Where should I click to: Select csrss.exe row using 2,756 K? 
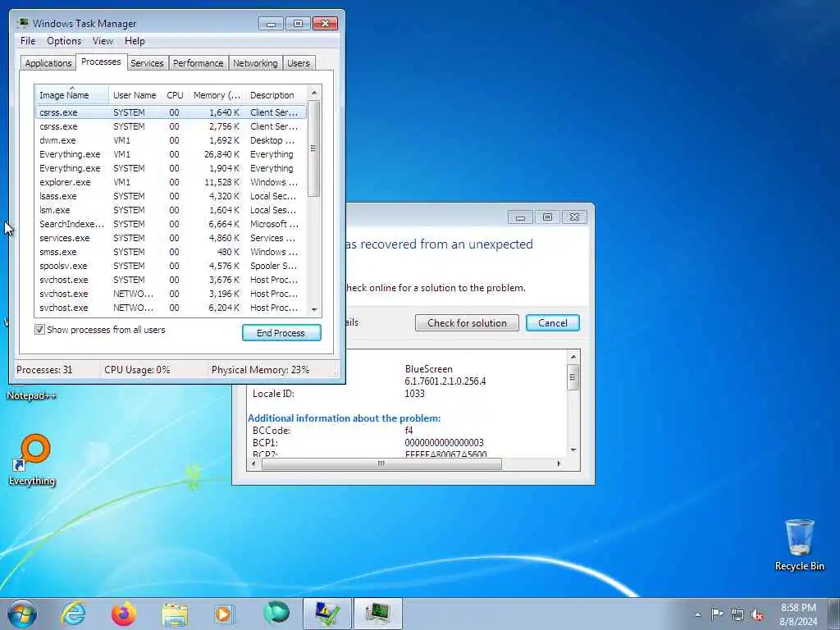click(x=171, y=126)
